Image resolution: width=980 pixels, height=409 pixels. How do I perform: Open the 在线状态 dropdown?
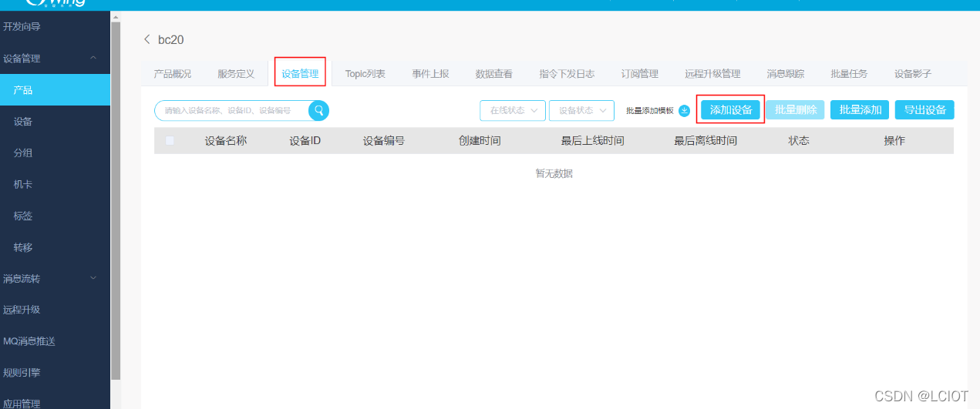(x=513, y=111)
